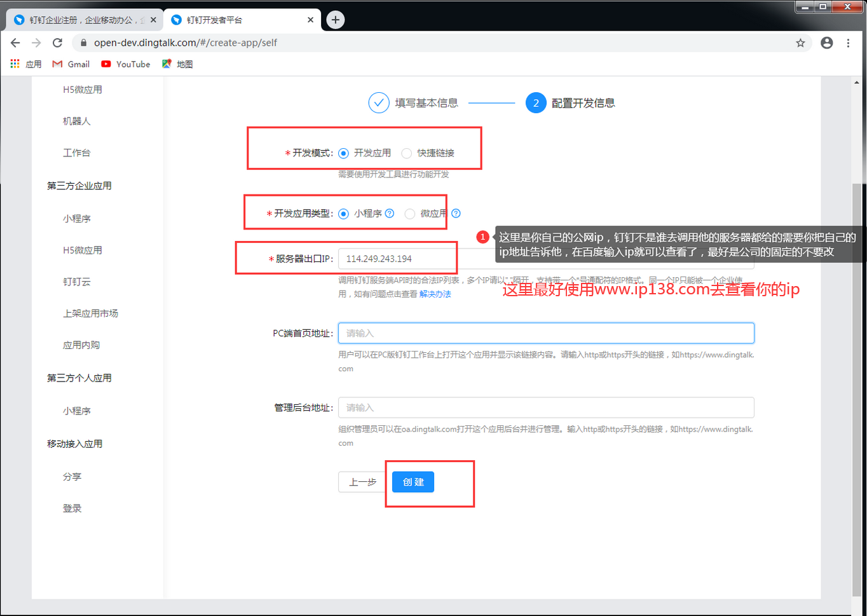Screen dimensions: 867x616
Task: Switch to the 钉钉开发者平台 tab
Action: pyautogui.click(x=242, y=20)
